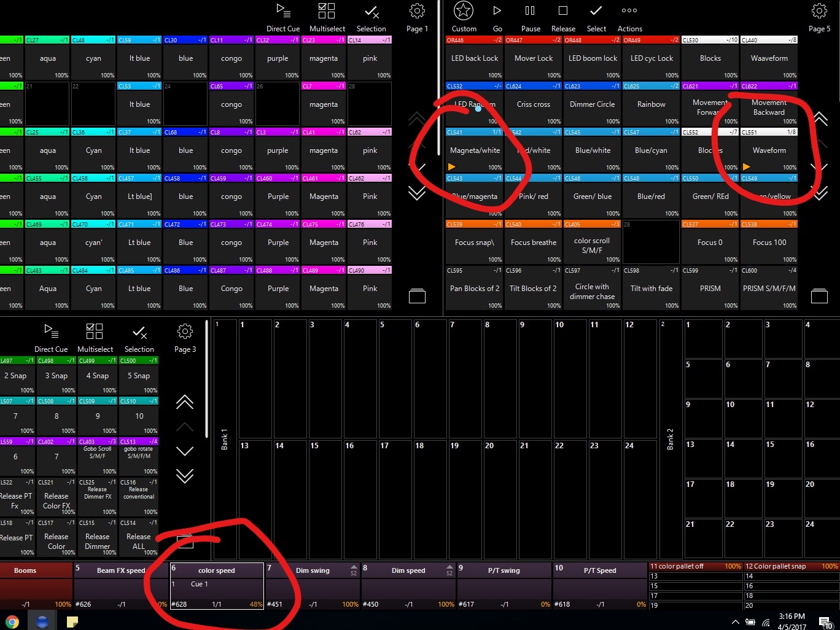Image resolution: width=840 pixels, height=630 pixels.
Task: Open the Page 5 settings gear
Action: (819, 10)
